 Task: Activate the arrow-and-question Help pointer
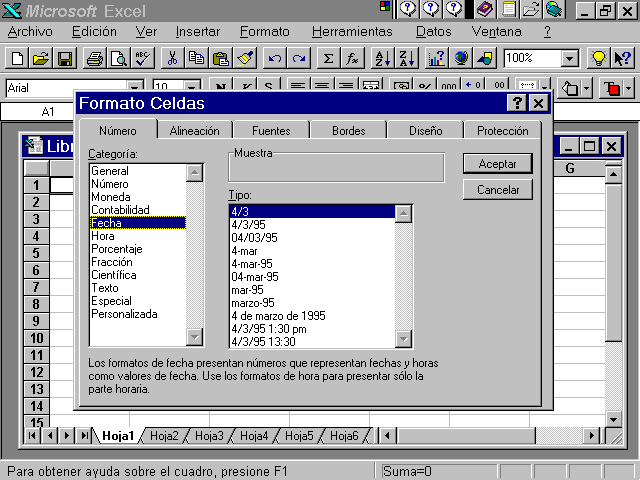[622, 58]
